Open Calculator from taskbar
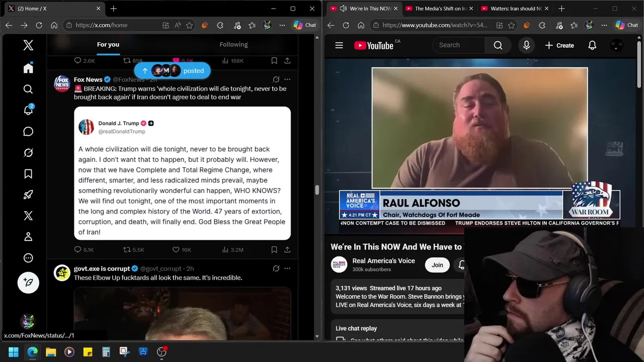Viewport: 644px width, 362px height. 106,352
